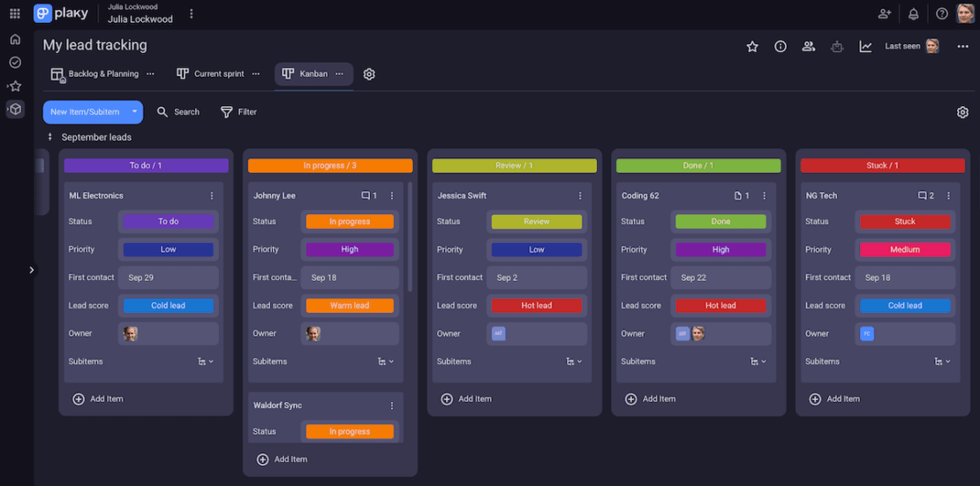
Task: Change Coding 62 status Done label
Action: 720,222
